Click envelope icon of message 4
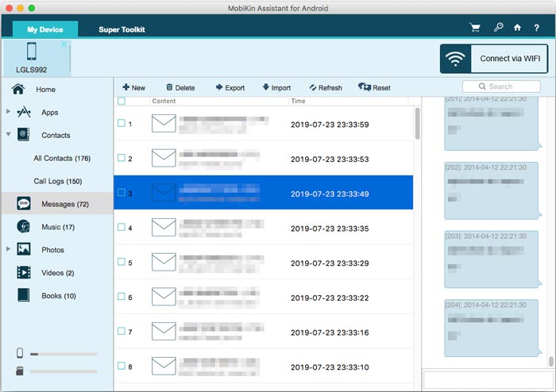 164,227
